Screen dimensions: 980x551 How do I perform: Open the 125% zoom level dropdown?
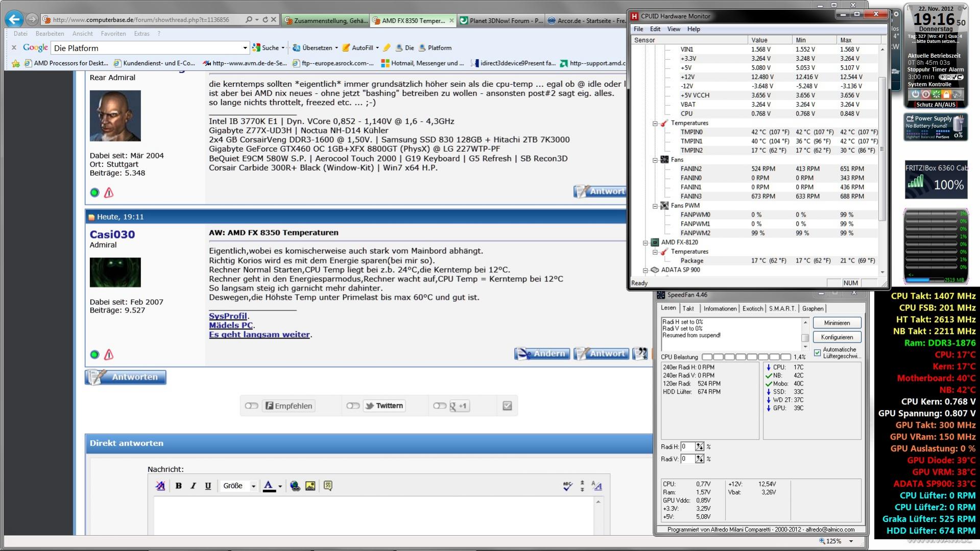(x=851, y=541)
